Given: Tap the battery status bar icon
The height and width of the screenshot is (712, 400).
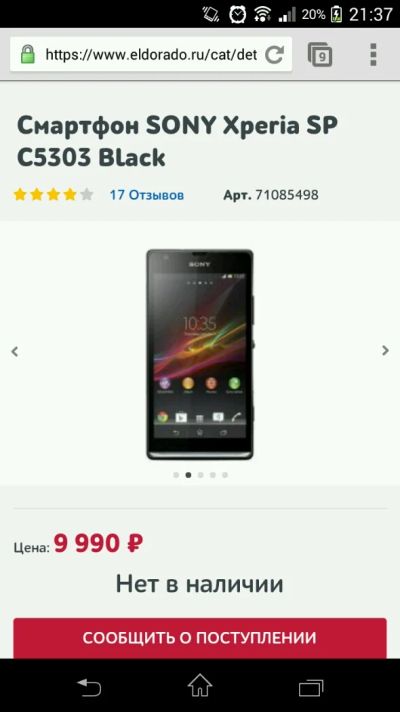Looking at the screenshot, I should coord(336,14).
